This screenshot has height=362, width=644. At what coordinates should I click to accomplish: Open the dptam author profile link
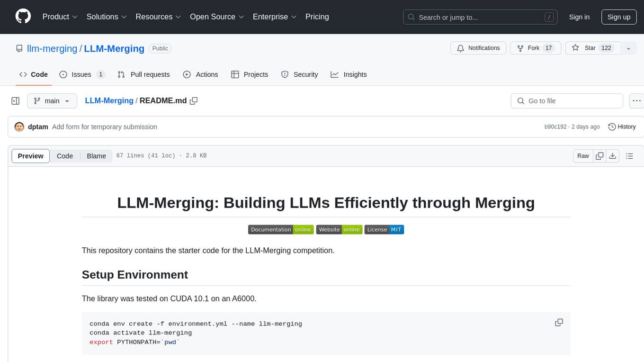point(38,127)
